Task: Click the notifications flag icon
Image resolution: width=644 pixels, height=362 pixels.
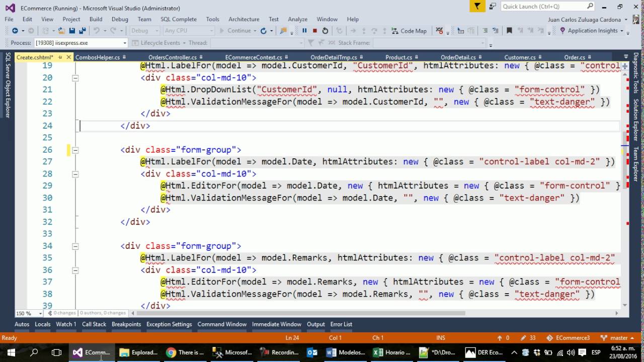Action: pyautogui.click(x=477, y=6)
